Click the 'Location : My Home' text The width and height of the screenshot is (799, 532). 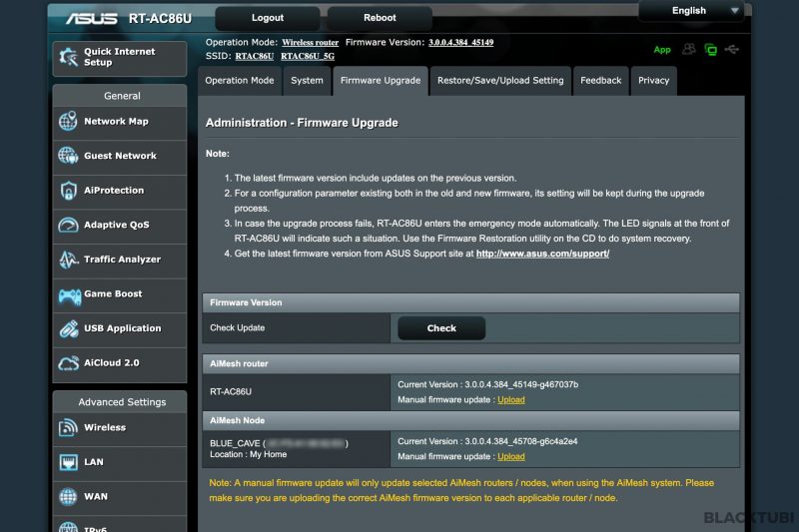[248, 454]
